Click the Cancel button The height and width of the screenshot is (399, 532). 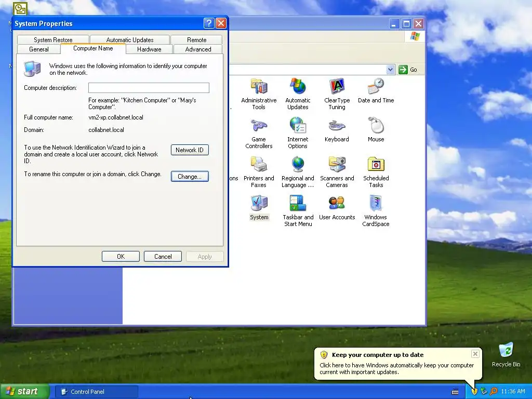tap(163, 257)
